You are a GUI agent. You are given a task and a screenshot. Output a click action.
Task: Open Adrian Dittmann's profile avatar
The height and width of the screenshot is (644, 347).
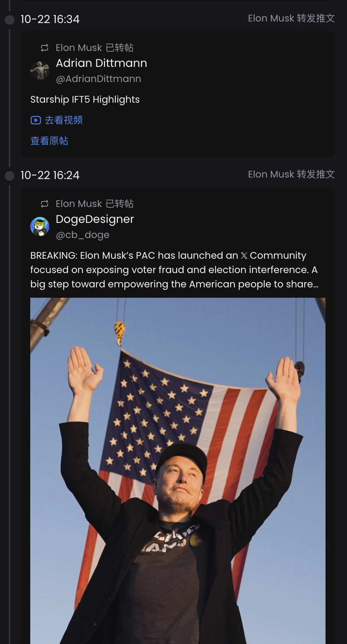(x=40, y=70)
